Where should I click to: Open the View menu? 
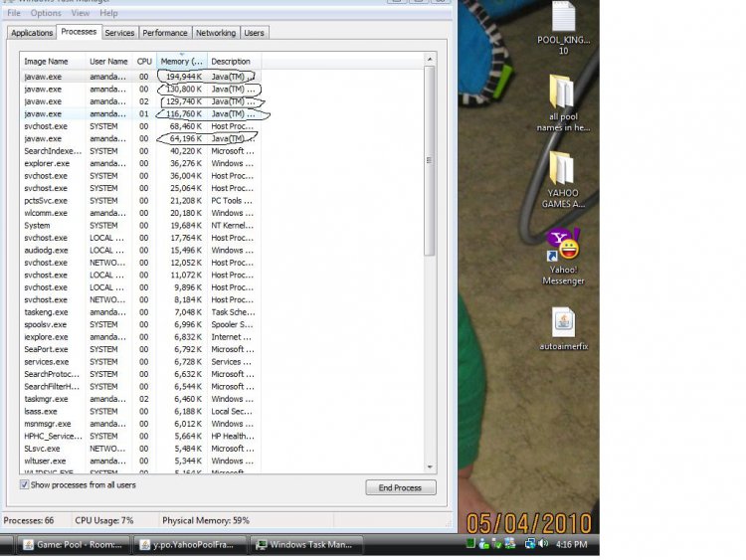point(80,13)
